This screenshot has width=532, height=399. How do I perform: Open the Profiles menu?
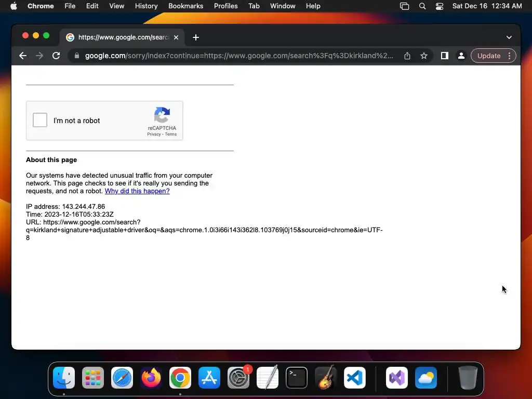click(226, 6)
